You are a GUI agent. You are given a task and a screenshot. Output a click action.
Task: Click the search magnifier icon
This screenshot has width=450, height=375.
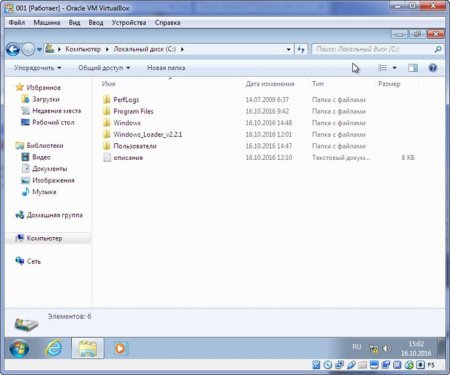(438, 49)
